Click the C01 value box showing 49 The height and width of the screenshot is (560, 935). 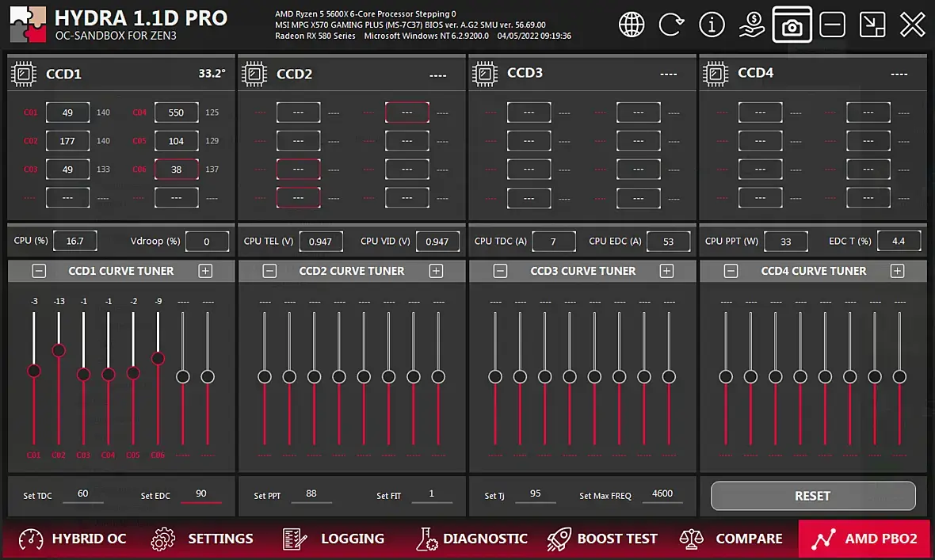coord(67,112)
